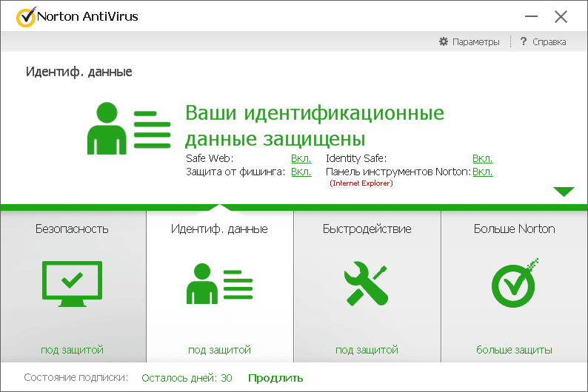Click the 'Safe Web:' label
588x392 pixels.
[210, 158]
